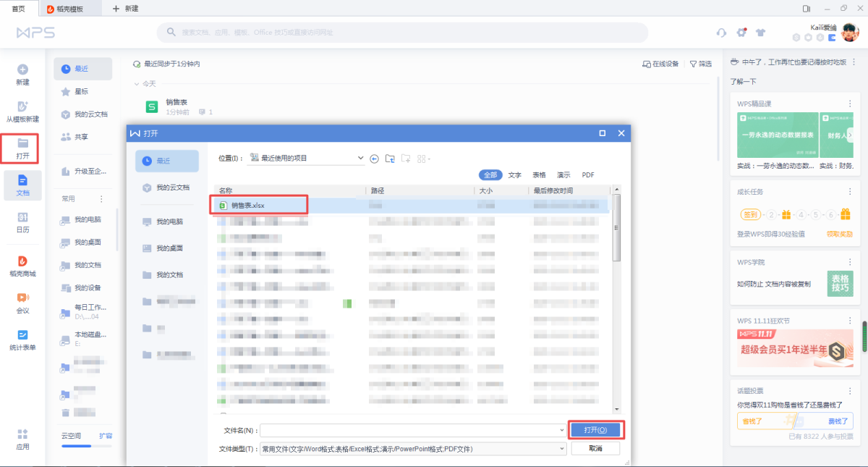
Task: Open 稻壳商城 in left sidebar
Action: coord(22,266)
